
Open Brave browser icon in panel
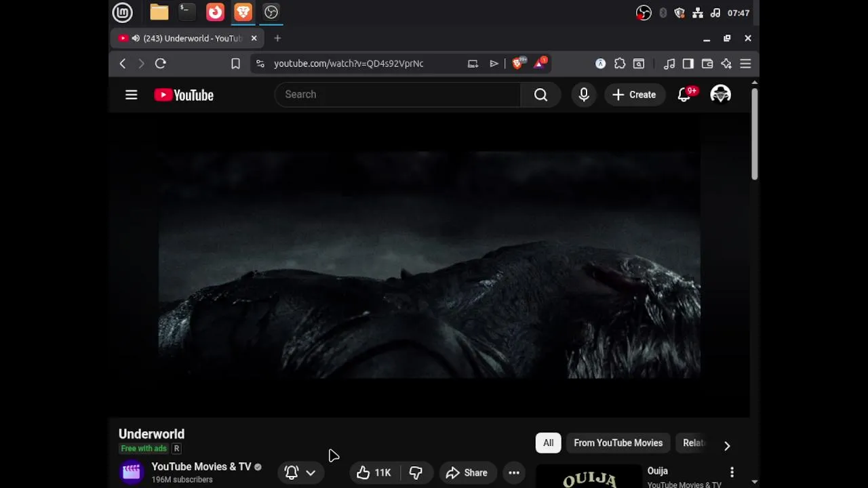(243, 12)
